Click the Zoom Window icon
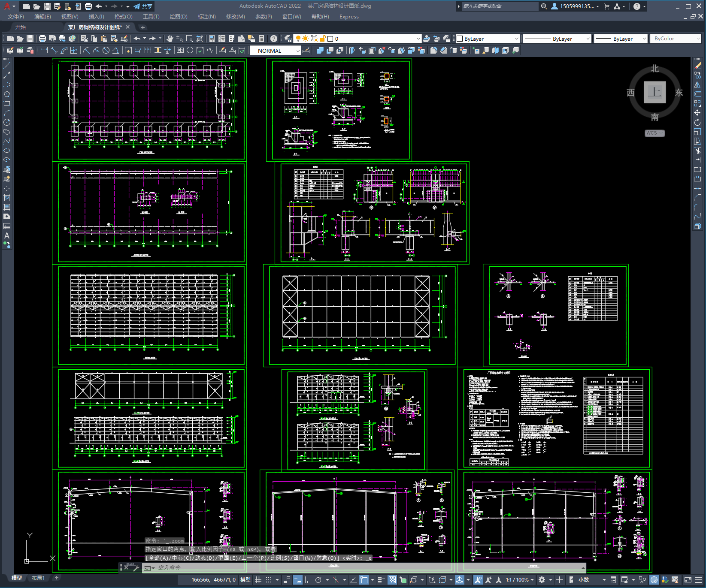 (x=190, y=39)
